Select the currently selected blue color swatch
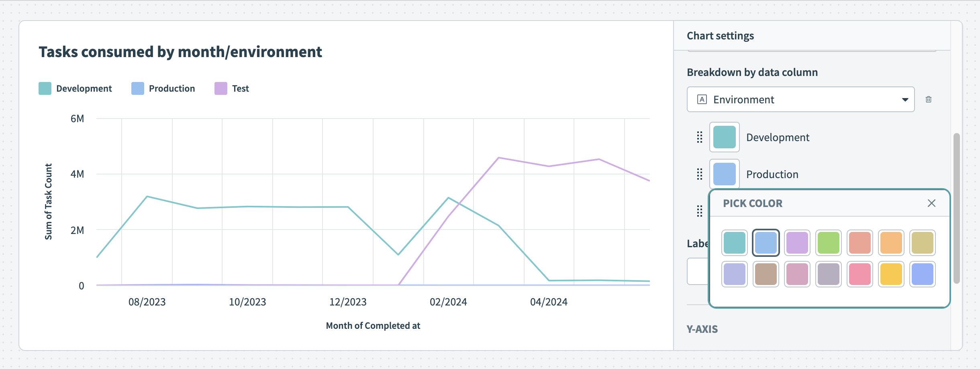Screen dimensions: 980x369 pyautogui.click(x=766, y=242)
